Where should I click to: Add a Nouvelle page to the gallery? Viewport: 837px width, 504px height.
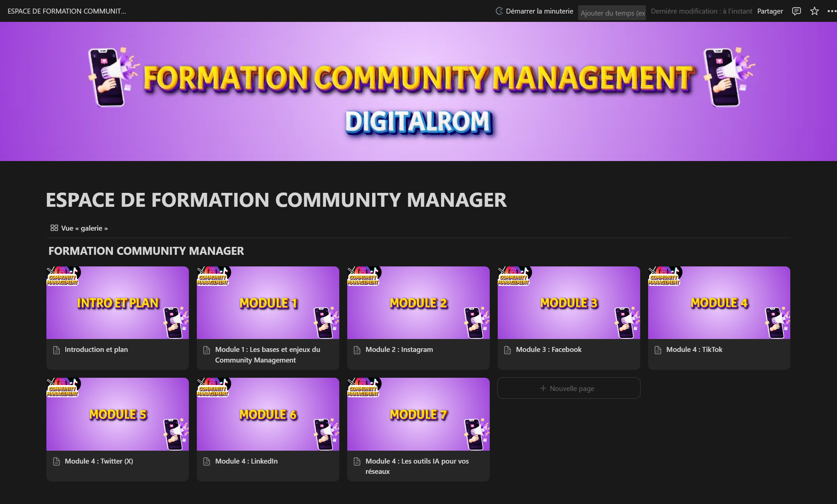(x=569, y=388)
